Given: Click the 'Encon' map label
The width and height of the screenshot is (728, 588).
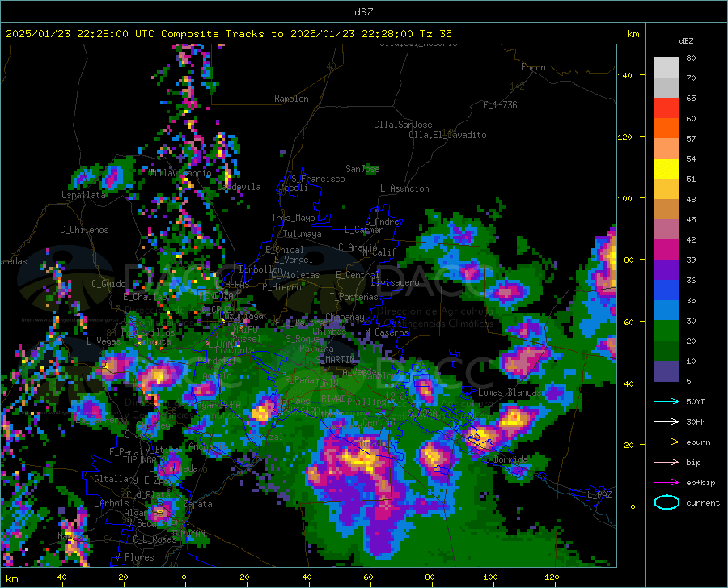Looking at the screenshot, I should tap(533, 67).
